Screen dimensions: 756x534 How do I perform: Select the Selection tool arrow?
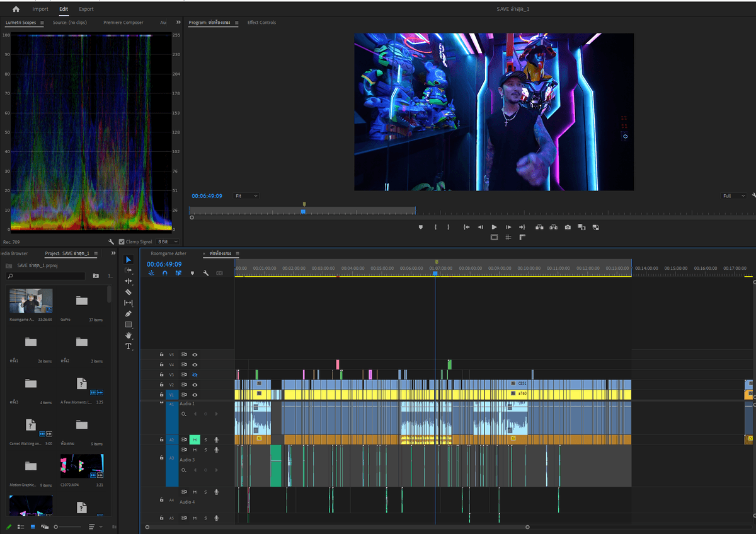[x=129, y=259]
